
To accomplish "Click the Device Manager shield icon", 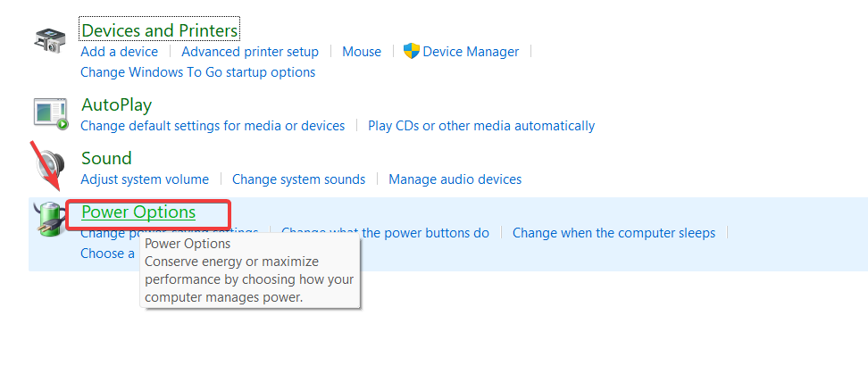I will click(x=412, y=52).
